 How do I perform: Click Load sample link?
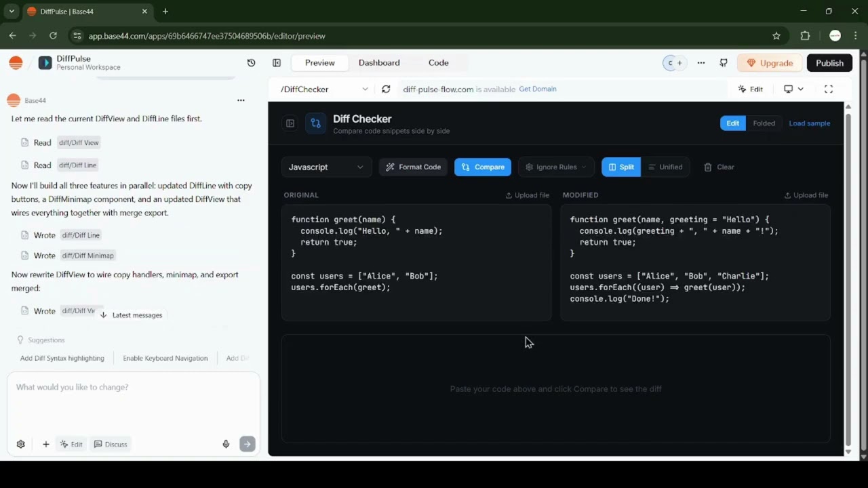810,123
